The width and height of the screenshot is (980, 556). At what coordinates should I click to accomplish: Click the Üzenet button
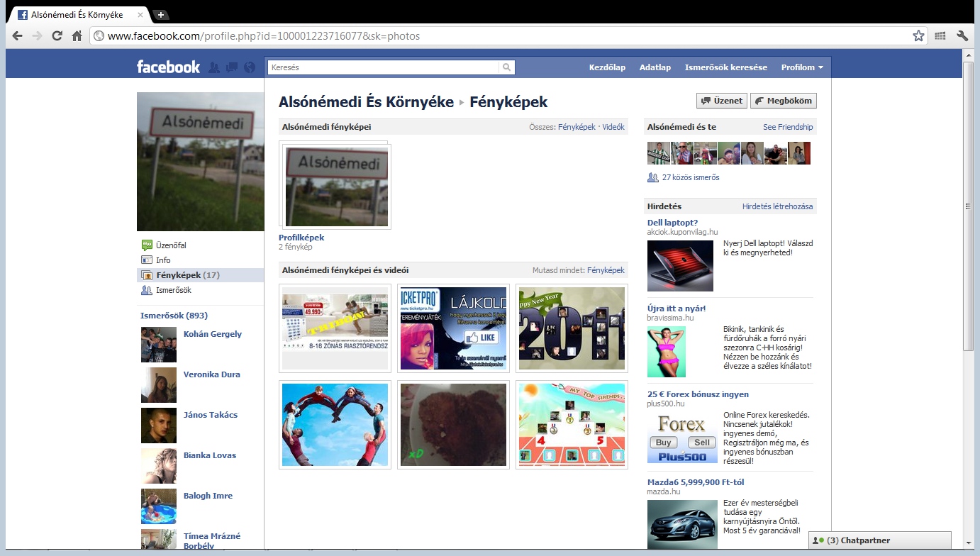click(x=721, y=101)
